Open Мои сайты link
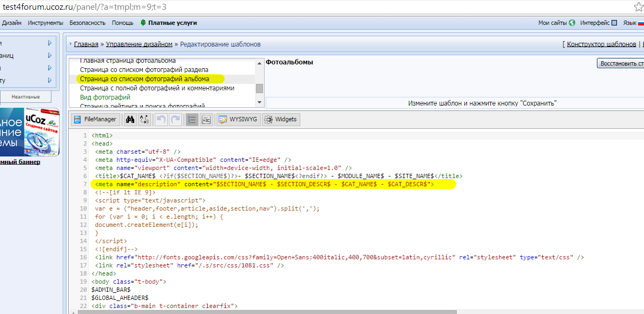The height and width of the screenshot is (314, 644). point(553,23)
